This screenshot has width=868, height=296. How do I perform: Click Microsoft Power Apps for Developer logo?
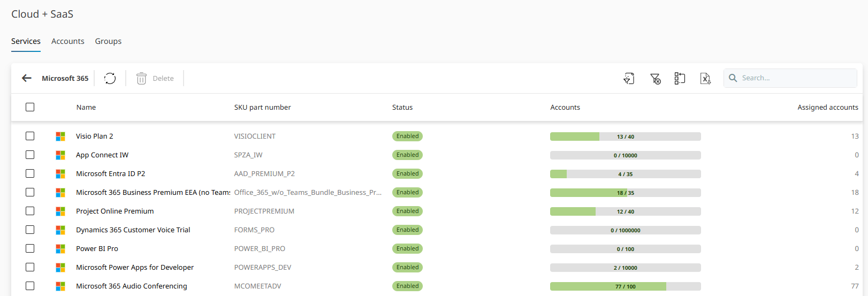(60, 268)
